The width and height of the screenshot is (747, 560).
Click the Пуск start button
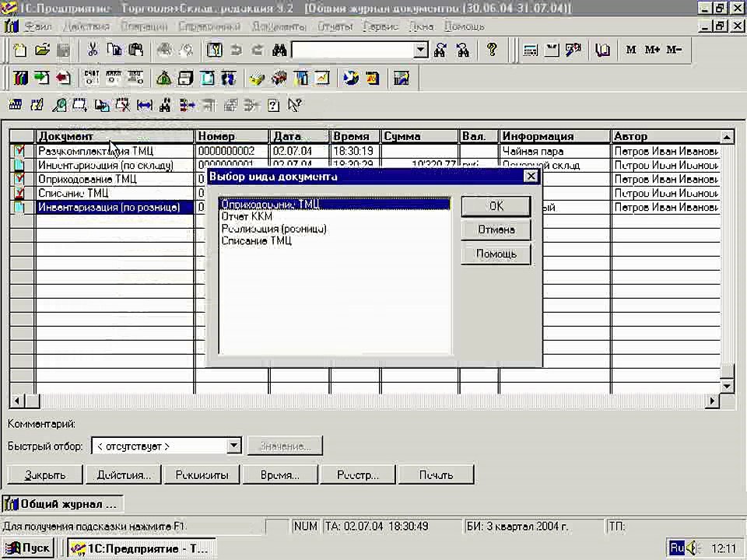click(28, 548)
